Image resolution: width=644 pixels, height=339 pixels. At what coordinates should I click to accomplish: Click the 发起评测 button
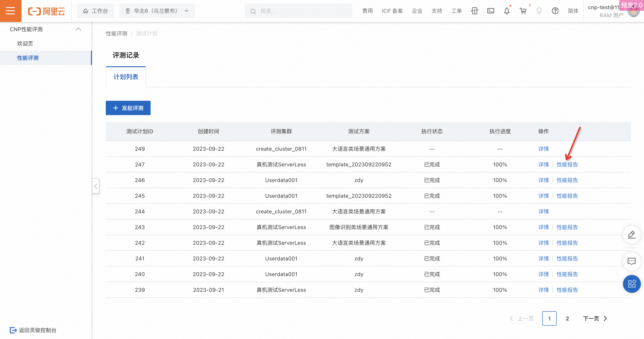click(128, 108)
